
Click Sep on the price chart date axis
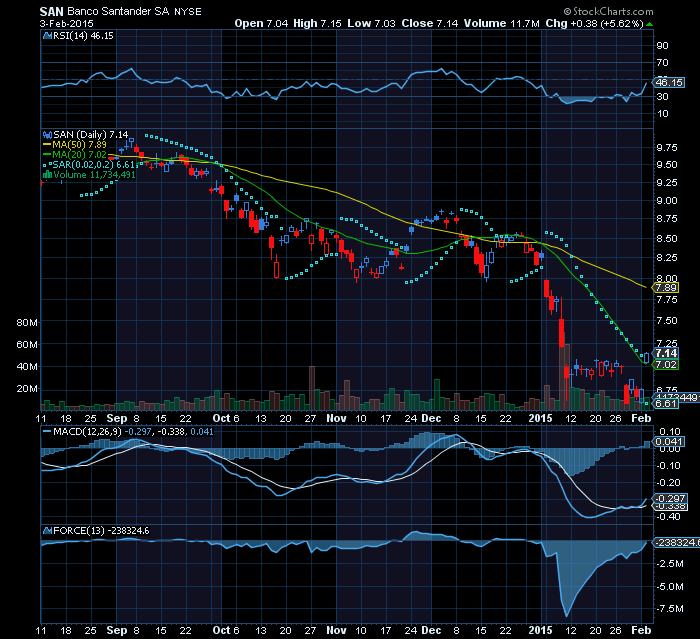click(117, 418)
